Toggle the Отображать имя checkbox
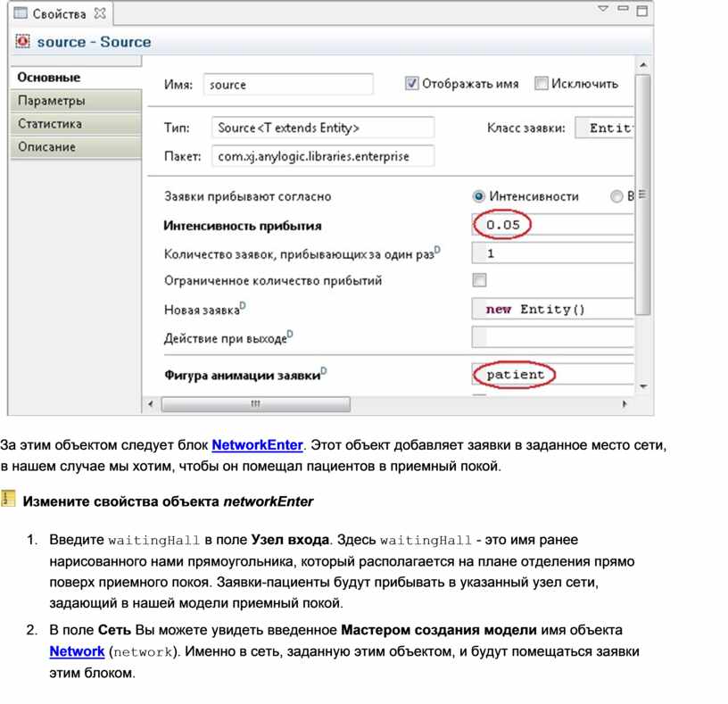Viewport: 728px width, 704px height. (x=411, y=83)
